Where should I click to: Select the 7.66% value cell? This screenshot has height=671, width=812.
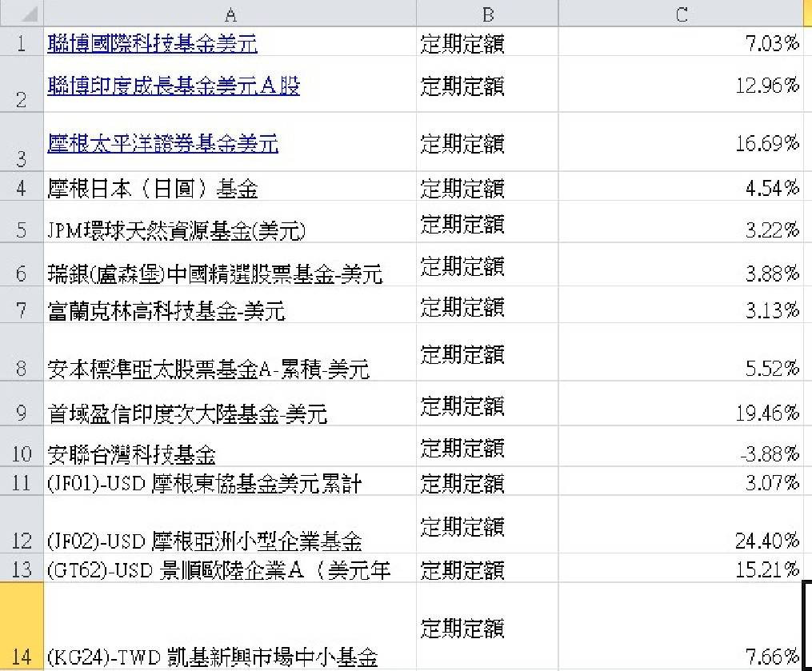coord(681,626)
